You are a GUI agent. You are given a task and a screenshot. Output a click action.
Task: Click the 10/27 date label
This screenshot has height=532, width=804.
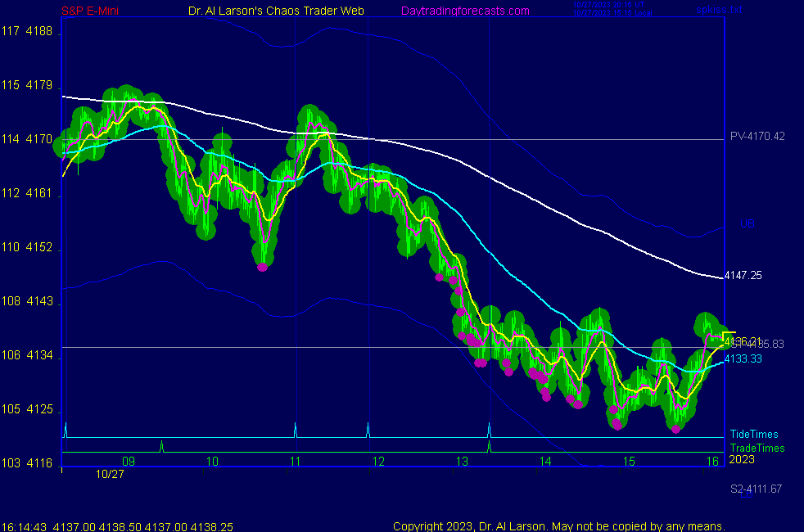110,474
